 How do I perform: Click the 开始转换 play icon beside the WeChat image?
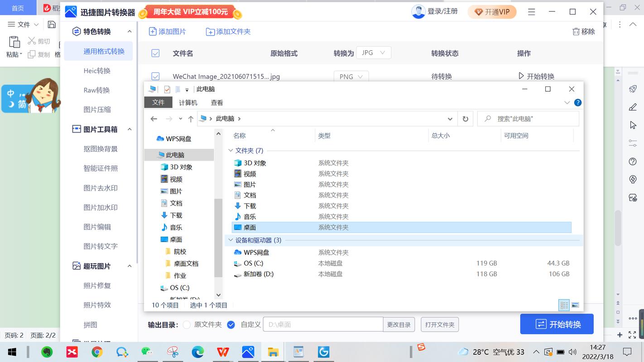[x=522, y=76]
